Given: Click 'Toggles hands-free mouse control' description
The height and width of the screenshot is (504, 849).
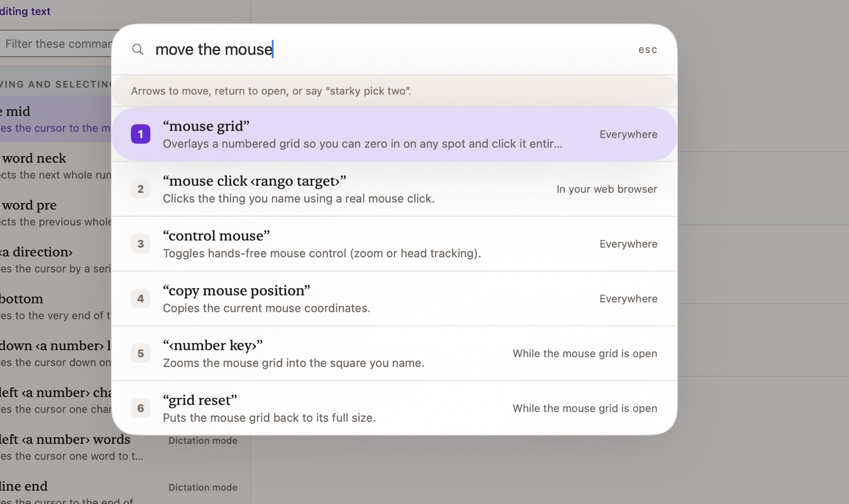Looking at the screenshot, I should [322, 253].
